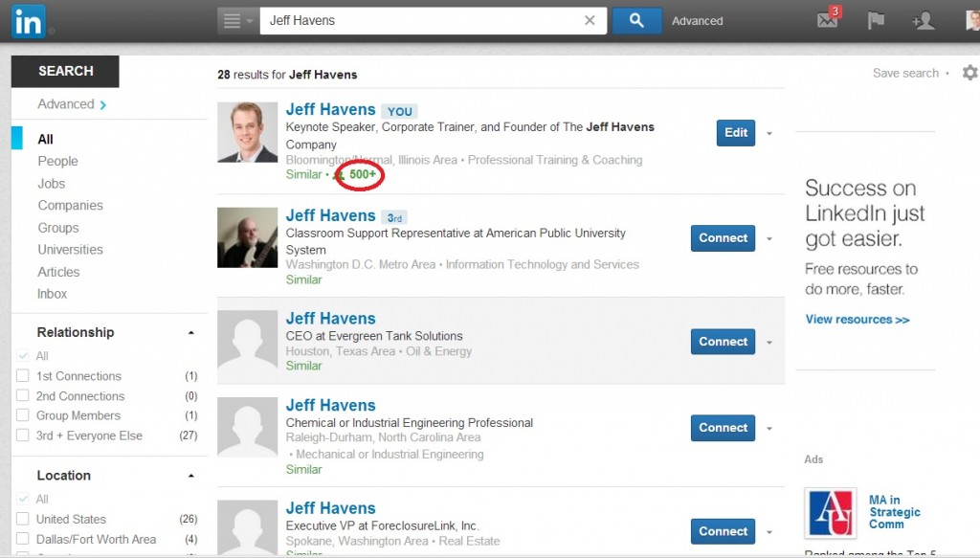980x558 pixels.
Task: Open search settings gear icon
Action: pos(969,73)
